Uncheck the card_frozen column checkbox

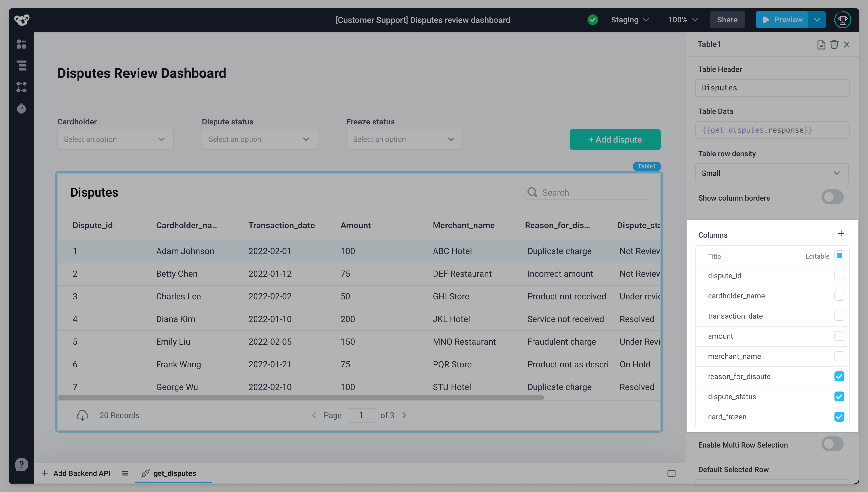click(x=839, y=417)
